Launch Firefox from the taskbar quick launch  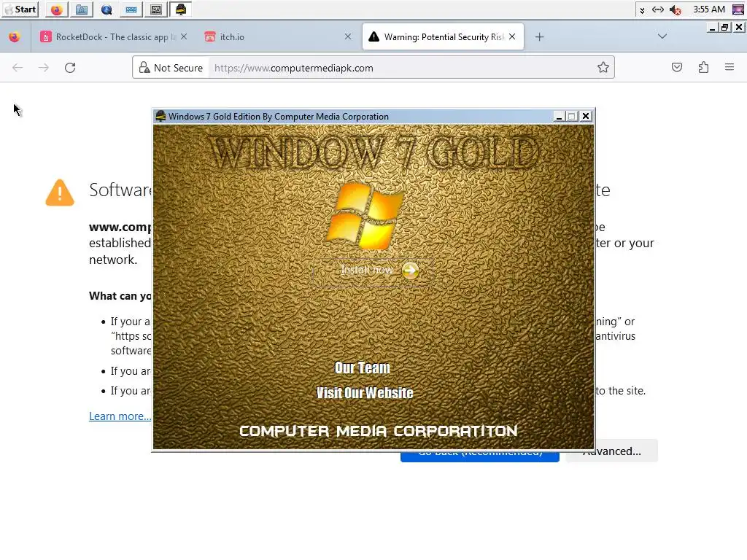[x=57, y=9]
